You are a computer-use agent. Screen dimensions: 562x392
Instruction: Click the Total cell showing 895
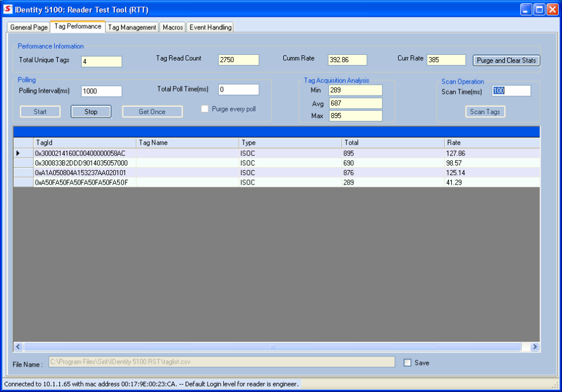point(393,153)
